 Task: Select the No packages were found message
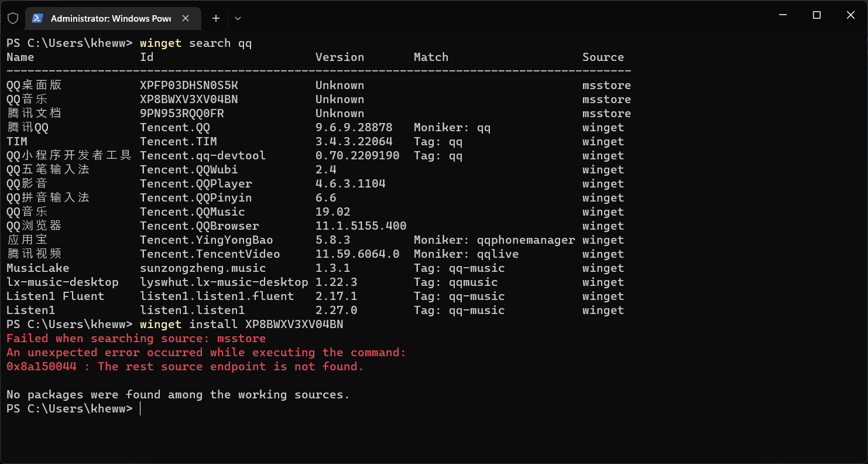176,394
